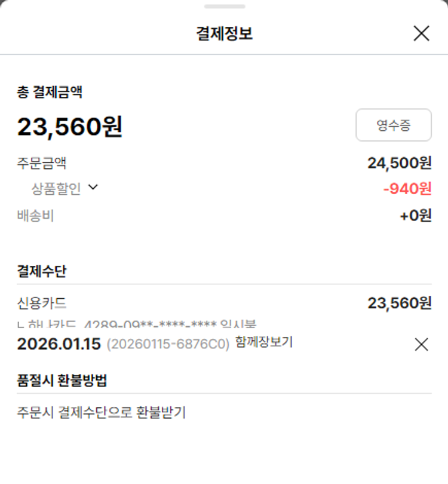
Task: Click the order date 2026.01.15
Action: pyautogui.click(x=59, y=344)
